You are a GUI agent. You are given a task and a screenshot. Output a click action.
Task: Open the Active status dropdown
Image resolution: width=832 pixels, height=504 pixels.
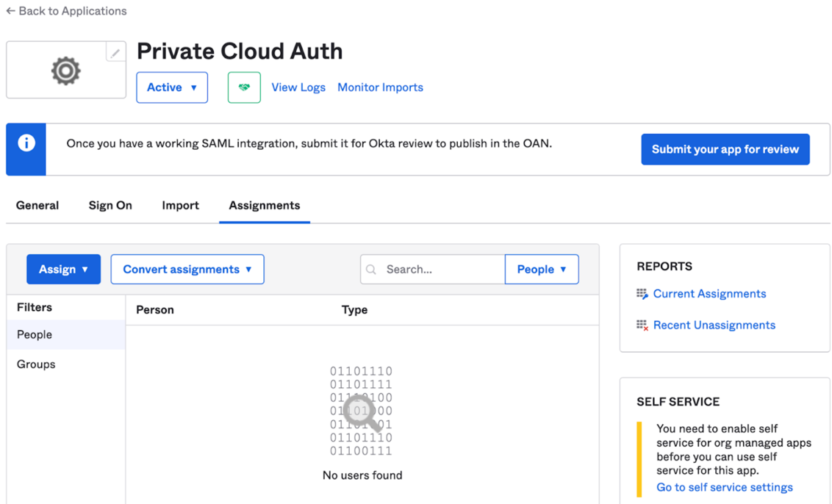click(x=172, y=87)
